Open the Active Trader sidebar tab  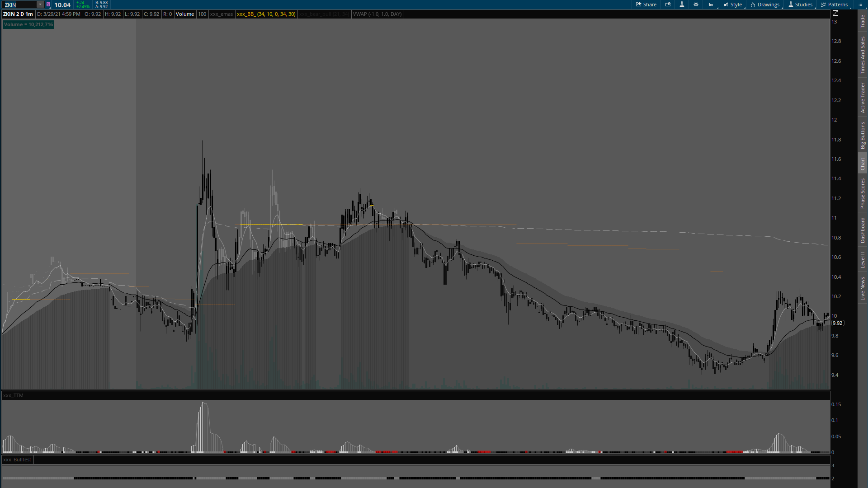point(863,97)
